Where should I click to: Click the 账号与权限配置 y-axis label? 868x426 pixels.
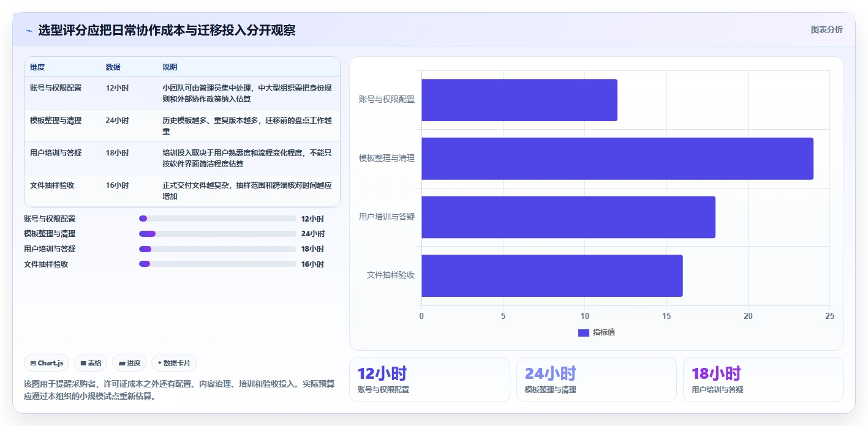(387, 100)
